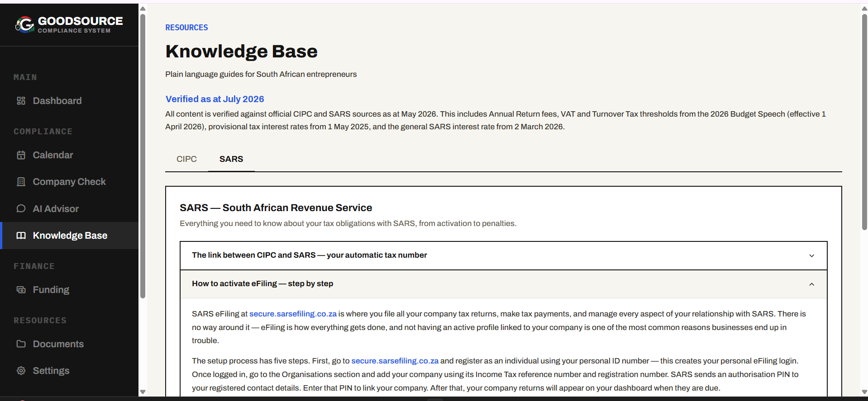868x401 pixels.
Task: Click the AI Advisor chat bubble icon
Action: tap(21, 208)
